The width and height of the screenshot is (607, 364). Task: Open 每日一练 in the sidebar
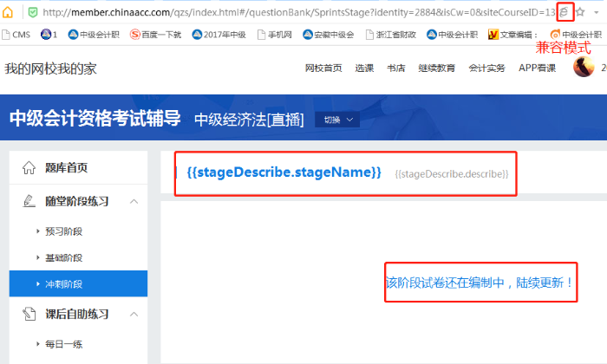coord(63,344)
